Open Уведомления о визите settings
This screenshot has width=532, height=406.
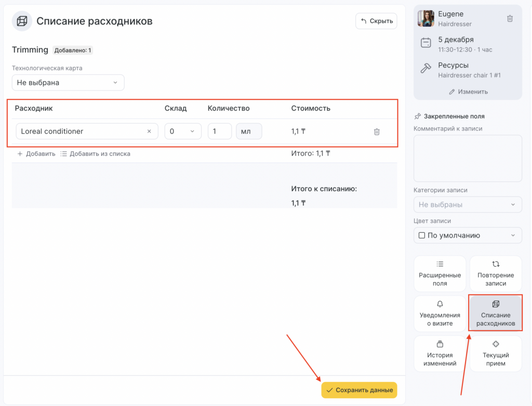tap(440, 314)
